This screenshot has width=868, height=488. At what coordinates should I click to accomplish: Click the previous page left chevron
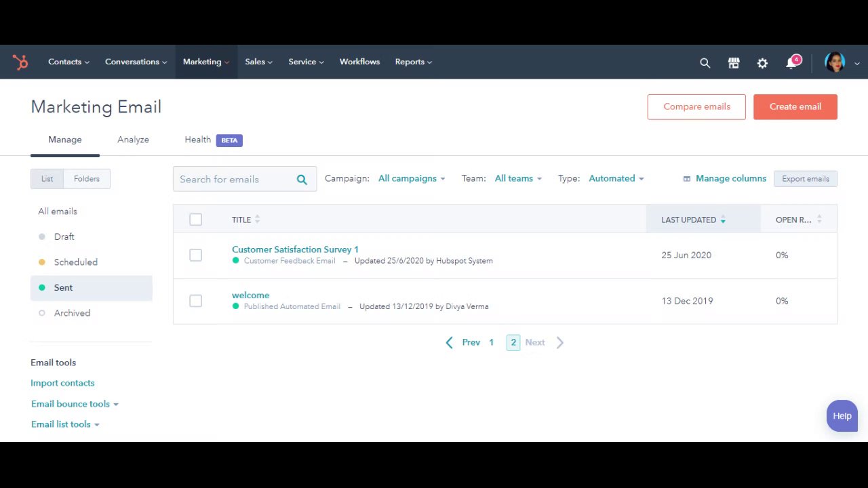(x=449, y=343)
